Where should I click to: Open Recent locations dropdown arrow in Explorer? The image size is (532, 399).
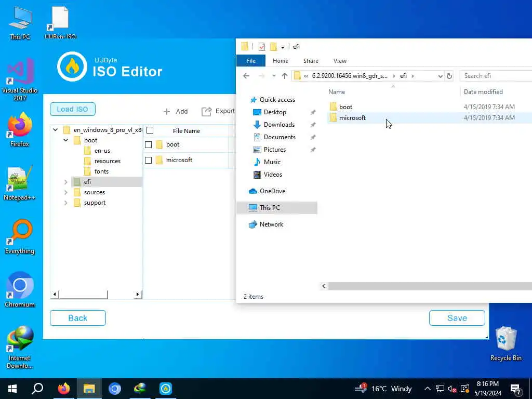point(274,76)
